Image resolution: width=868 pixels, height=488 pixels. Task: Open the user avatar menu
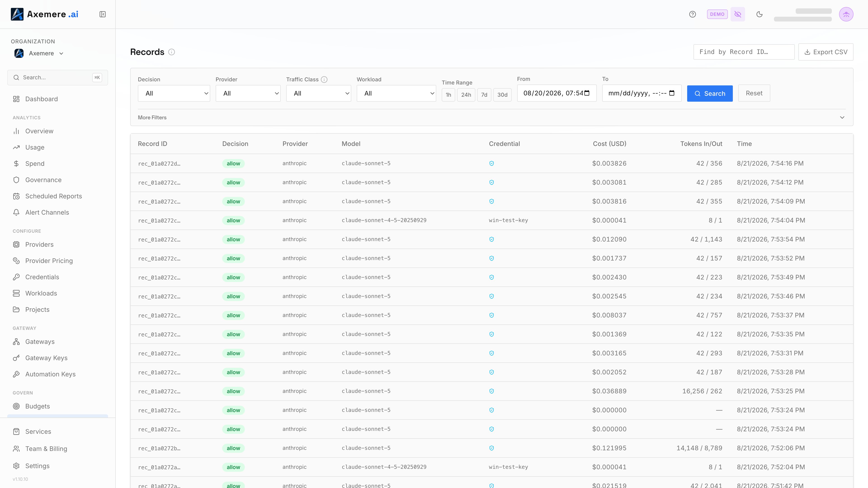click(x=846, y=14)
